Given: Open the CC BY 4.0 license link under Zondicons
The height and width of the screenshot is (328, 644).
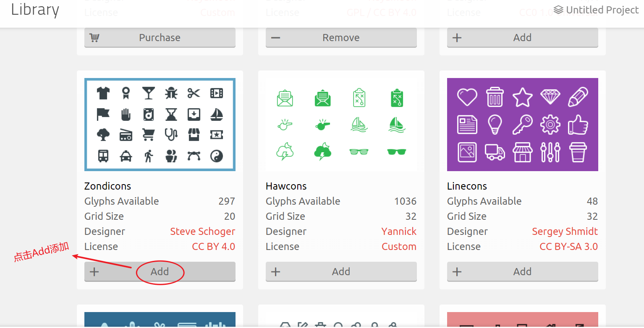Looking at the screenshot, I should [214, 247].
